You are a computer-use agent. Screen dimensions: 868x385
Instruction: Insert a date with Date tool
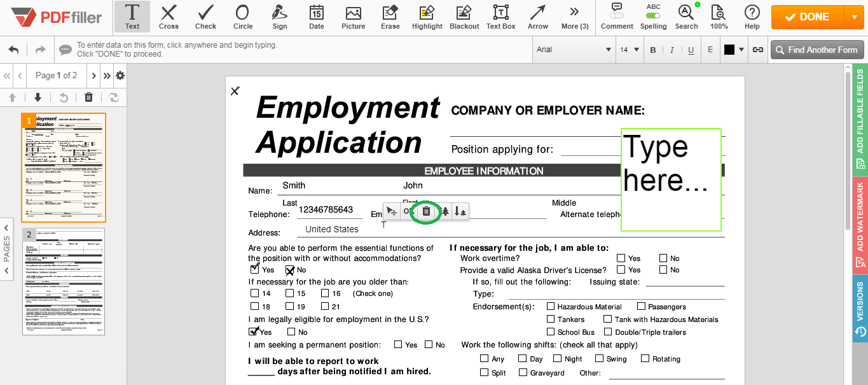click(x=316, y=17)
